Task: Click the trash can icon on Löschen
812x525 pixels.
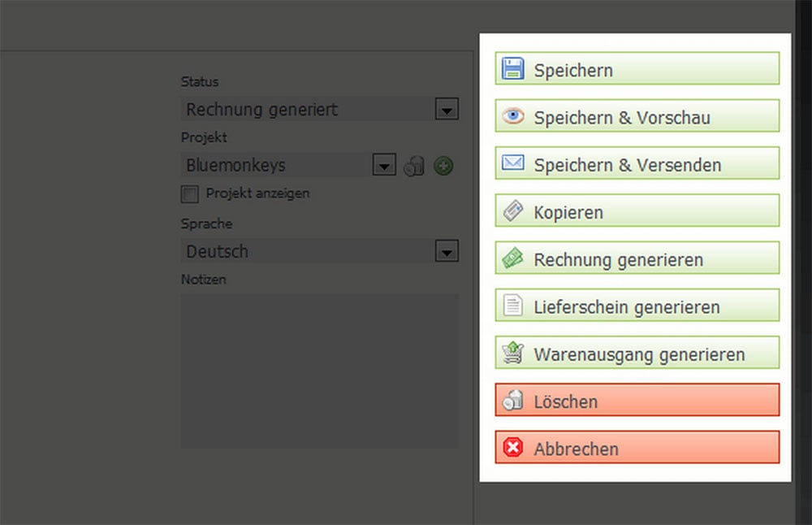Action: click(512, 400)
